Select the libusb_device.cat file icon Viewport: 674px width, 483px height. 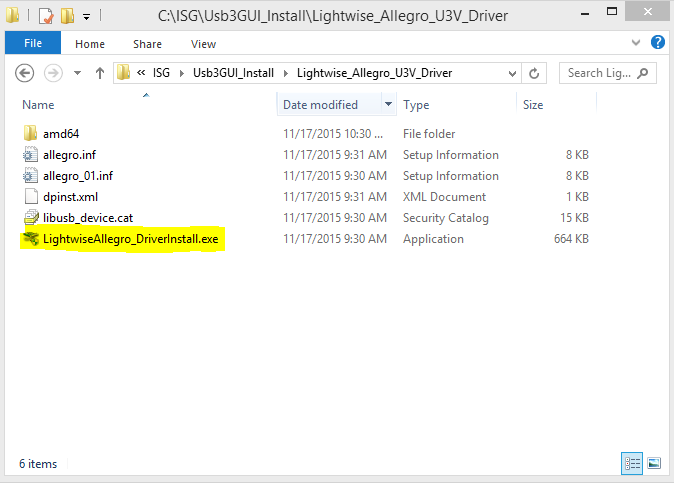[x=31, y=217]
